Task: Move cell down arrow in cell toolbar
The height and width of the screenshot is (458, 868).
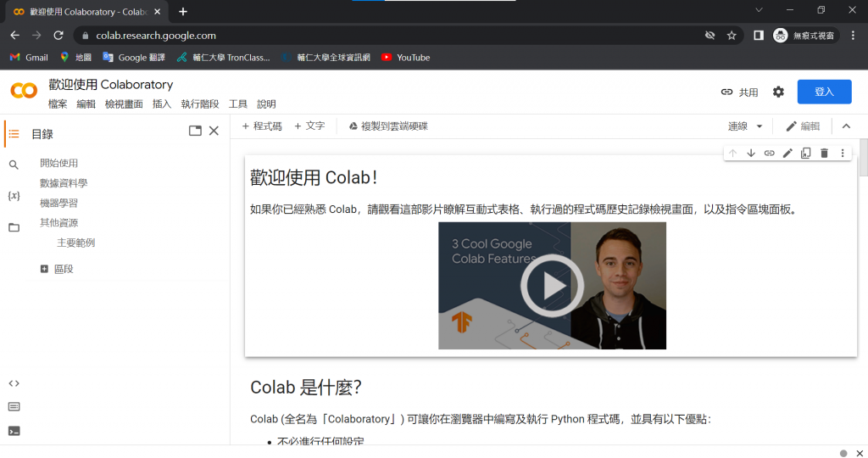Action: pos(751,153)
